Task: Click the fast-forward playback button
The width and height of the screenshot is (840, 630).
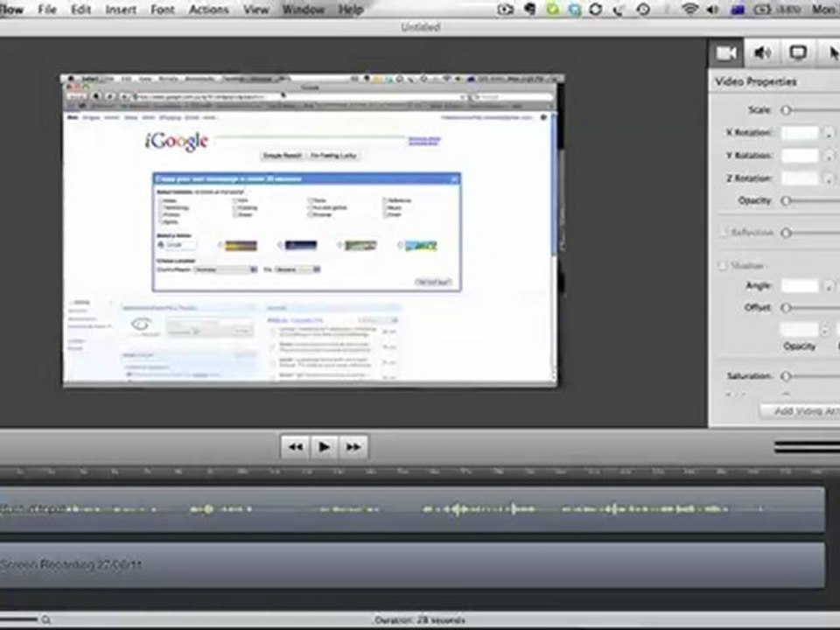Action: point(353,447)
